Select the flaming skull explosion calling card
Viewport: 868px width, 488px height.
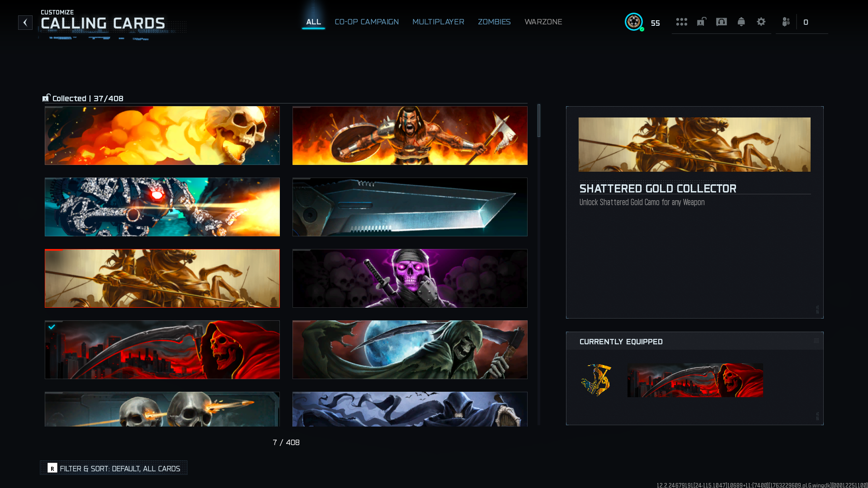tap(162, 136)
